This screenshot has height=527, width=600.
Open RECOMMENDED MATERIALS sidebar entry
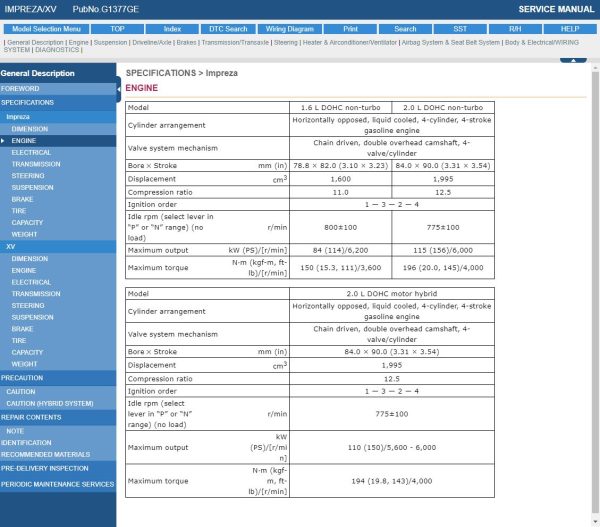tap(58, 455)
